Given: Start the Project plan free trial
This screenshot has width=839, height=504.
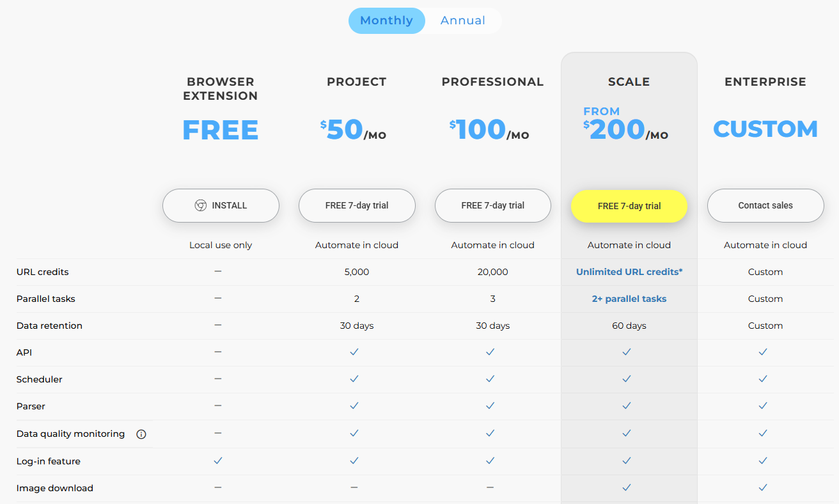Looking at the screenshot, I should [x=357, y=205].
